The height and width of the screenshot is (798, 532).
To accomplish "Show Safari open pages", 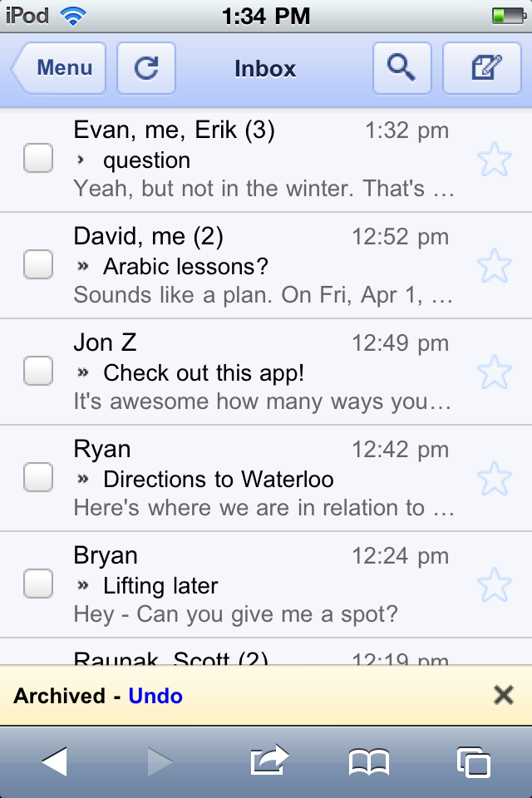I will pyautogui.click(x=473, y=761).
